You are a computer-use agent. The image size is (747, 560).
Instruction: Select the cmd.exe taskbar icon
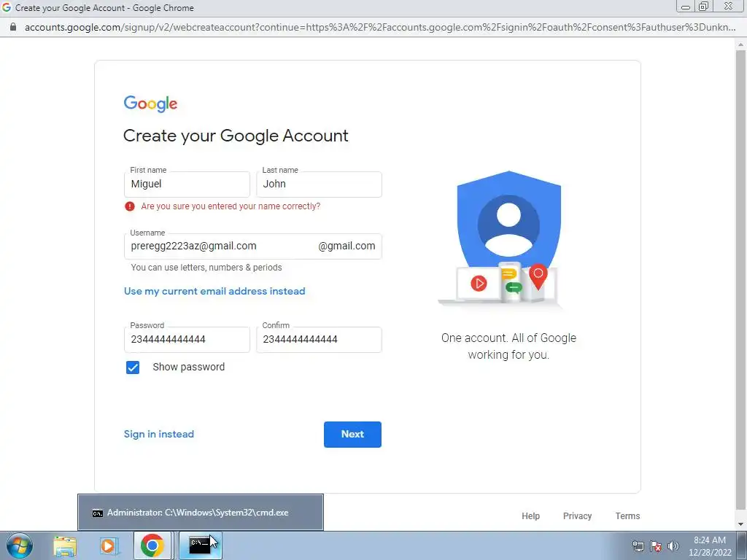tap(200, 545)
